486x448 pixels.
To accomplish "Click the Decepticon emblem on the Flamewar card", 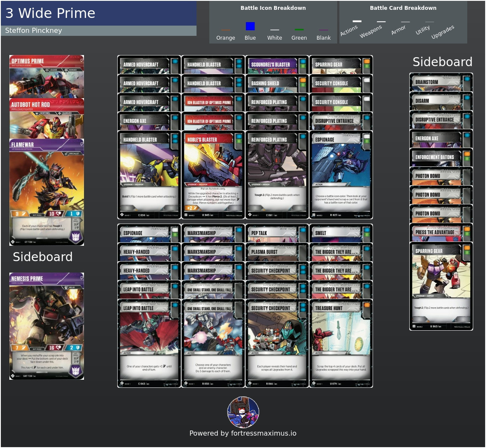I will 75,237.
